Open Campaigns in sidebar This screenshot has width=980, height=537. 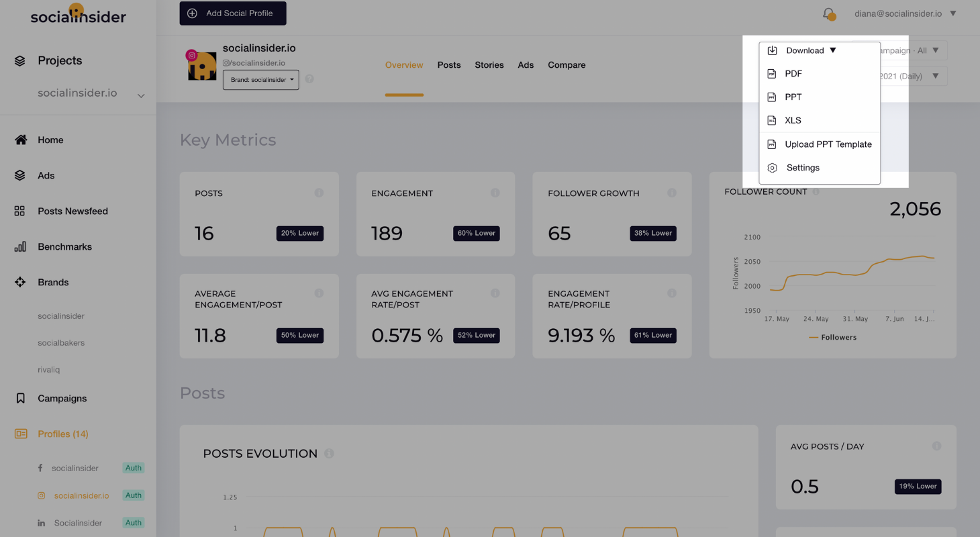[62, 398]
